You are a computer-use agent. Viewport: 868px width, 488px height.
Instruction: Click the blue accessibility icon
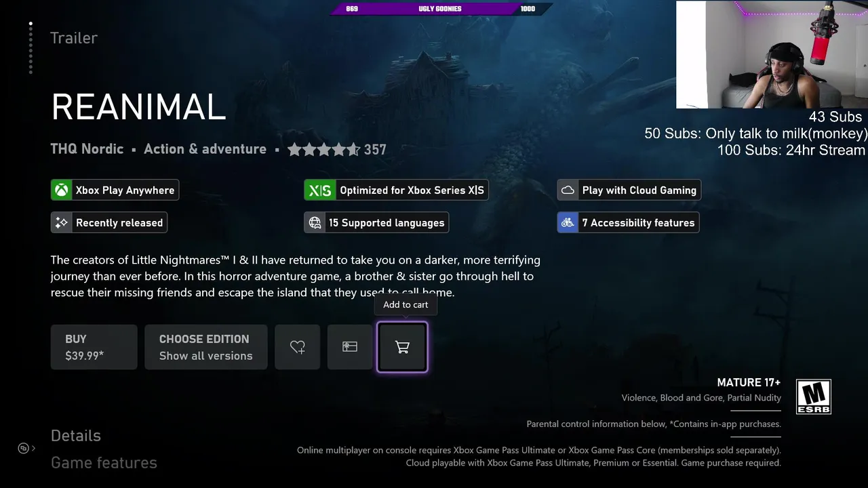point(568,222)
